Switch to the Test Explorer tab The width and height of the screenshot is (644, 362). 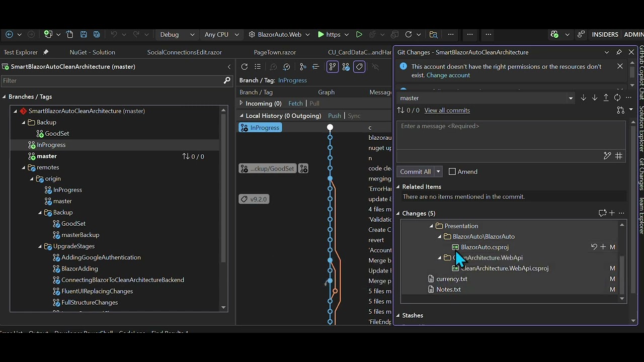pyautogui.click(x=21, y=52)
